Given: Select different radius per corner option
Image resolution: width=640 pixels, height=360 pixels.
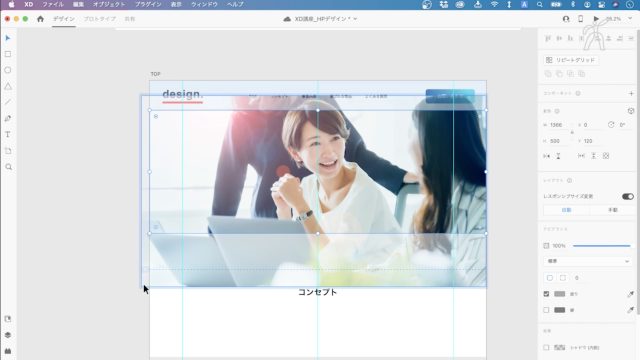Looking at the screenshot, I should pyautogui.click(x=563, y=278).
